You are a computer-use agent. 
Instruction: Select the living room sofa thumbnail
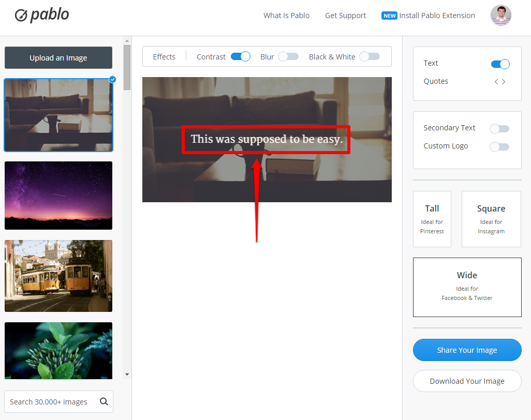(58, 115)
